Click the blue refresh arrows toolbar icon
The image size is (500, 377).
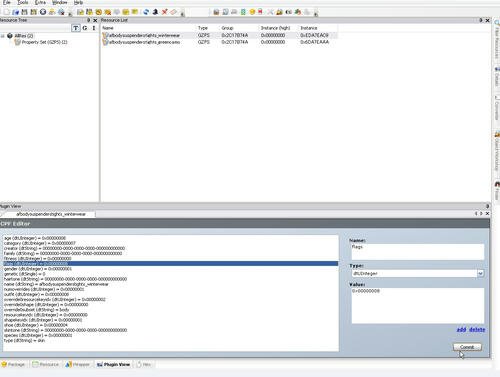[x=146, y=12]
